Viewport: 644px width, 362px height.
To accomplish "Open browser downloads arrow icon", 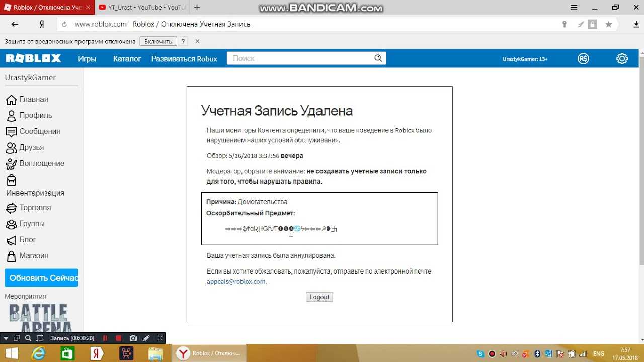I will click(x=636, y=24).
